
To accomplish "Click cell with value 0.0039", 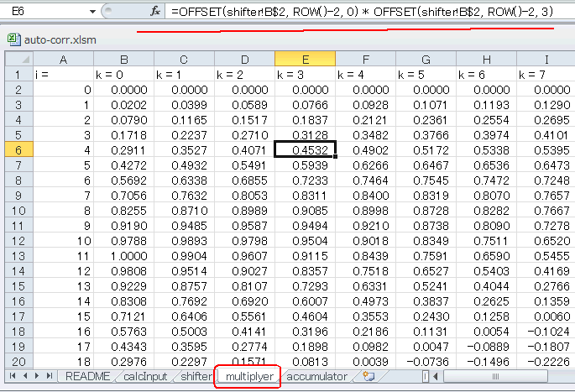I will (366, 362).
